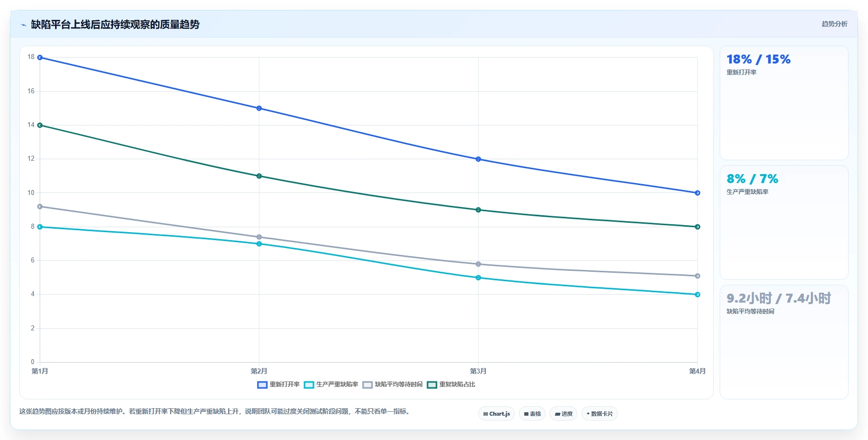Select the 重新打开率 point at 第3月
The width and height of the screenshot is (868, 440).
click(x=478, y=159)
